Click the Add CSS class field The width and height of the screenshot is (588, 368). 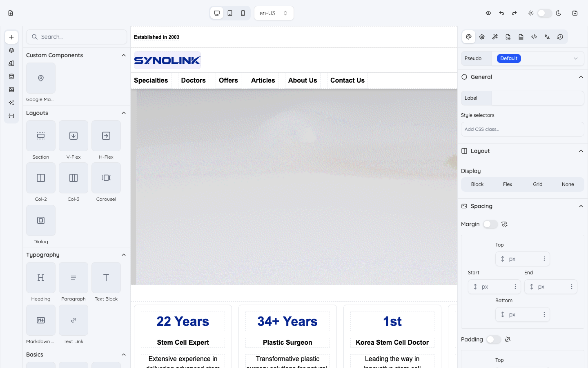pyautogui.click(x=523, y=129)
